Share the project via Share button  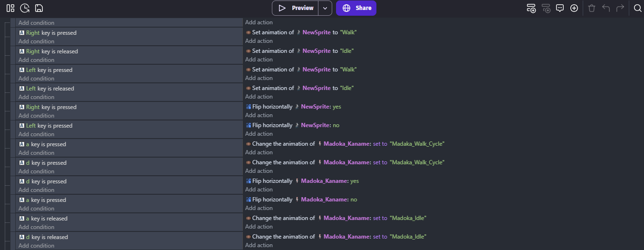coord(356,8)
